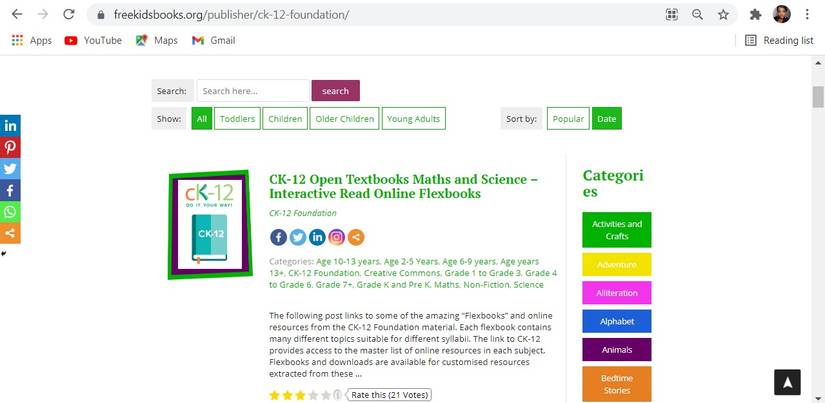
Task: Click the address bar URL
Action: 232,15
